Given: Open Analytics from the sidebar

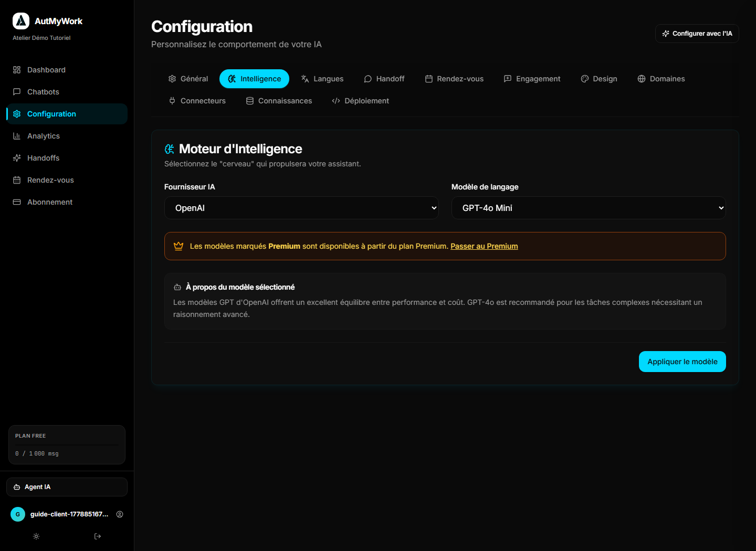Looking at the screenshot, I should coord(67,136).
